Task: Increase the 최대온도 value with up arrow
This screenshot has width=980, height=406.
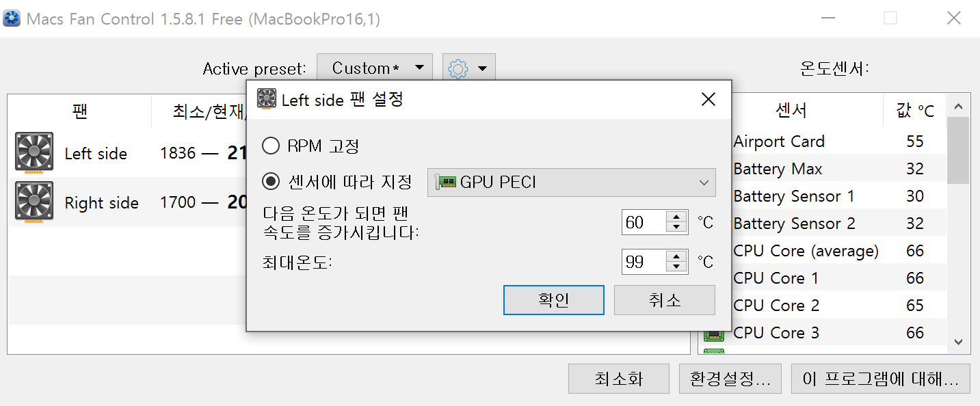Action: pos(676,256)
